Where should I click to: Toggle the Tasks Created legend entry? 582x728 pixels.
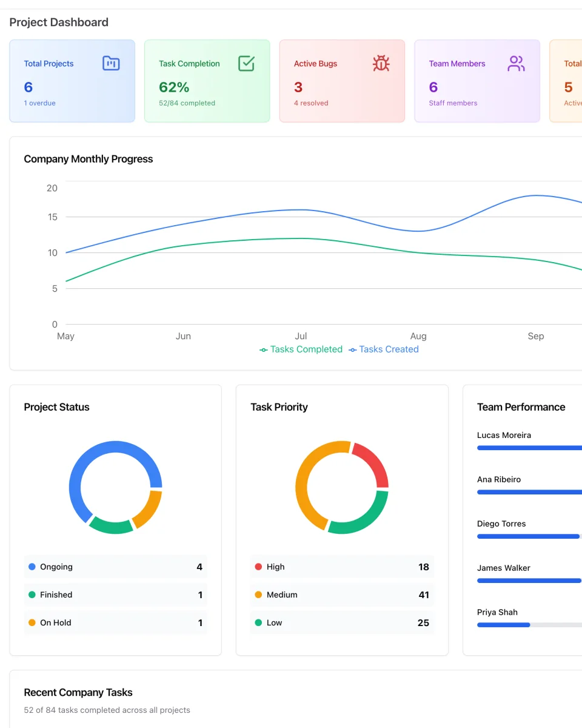tap(384, 349)
